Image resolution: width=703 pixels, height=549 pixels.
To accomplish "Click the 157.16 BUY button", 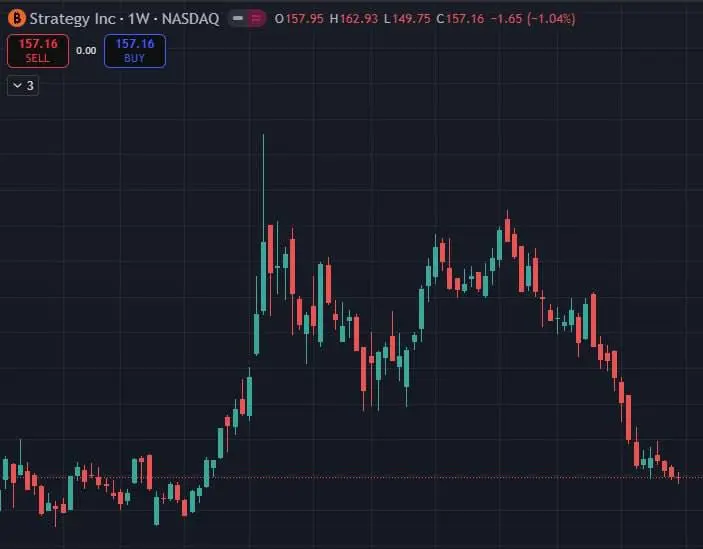I will (135, 51).
